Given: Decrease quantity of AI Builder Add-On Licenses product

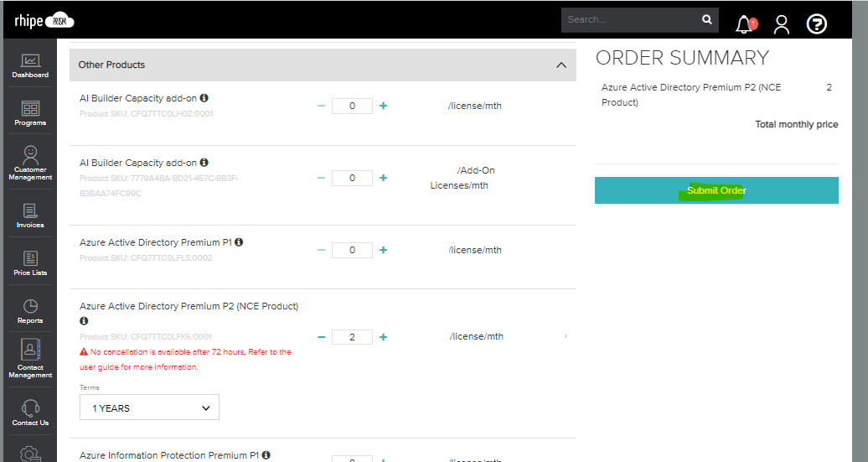Looking at the screenshot, I should point(321,178).
